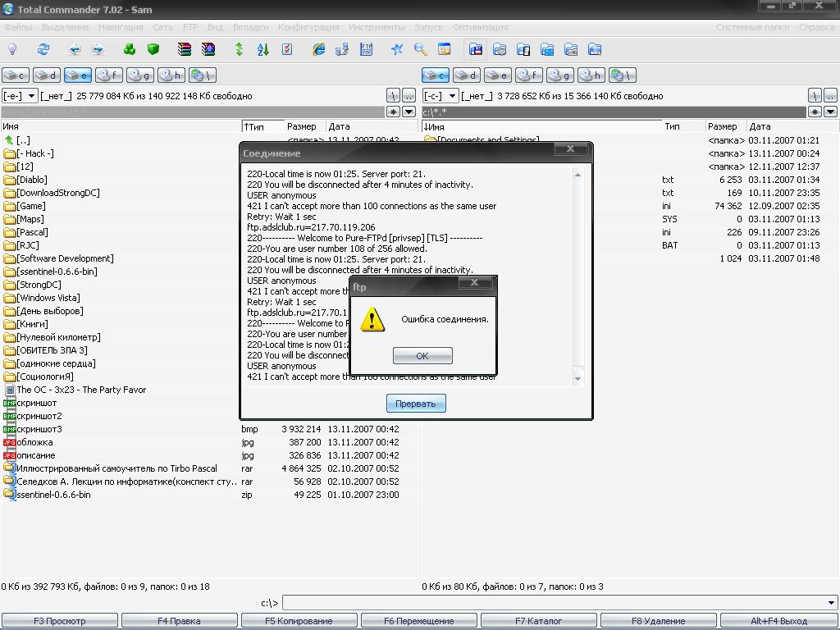The width and height of the screenshot is (840, 630).
Task: Refresh the panel with the blue arrows icon
Action: point(43,50)
